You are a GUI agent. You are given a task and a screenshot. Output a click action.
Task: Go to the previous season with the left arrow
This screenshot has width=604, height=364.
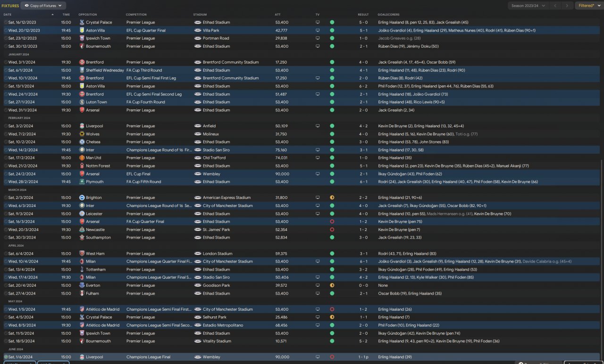tap(555, 6)
